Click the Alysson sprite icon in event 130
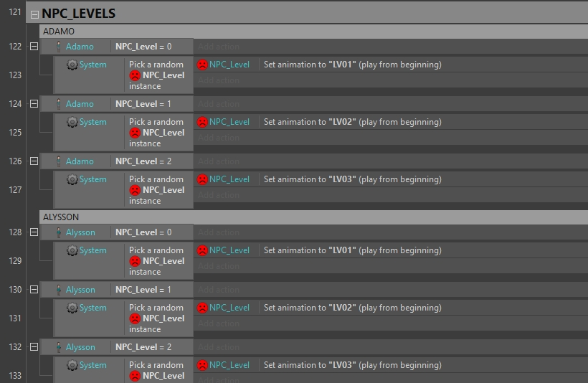This screenshot has width=588, height=383. [59, 290]
